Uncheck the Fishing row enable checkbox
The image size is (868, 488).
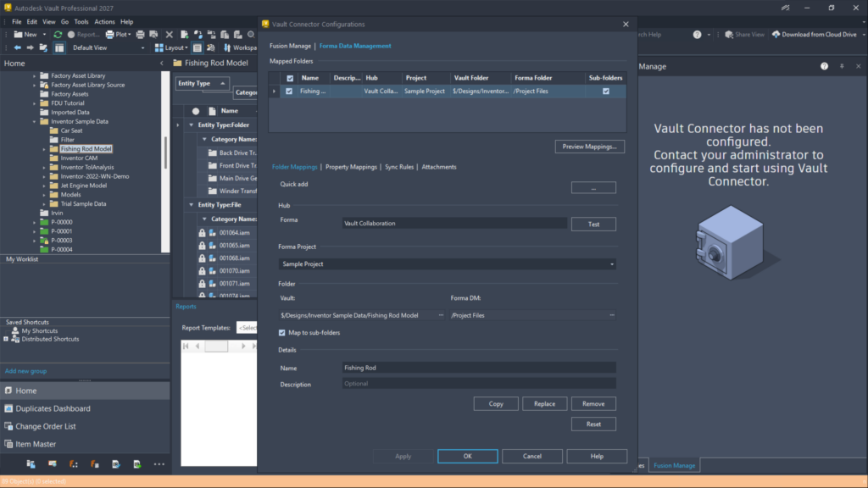[289, 91]
